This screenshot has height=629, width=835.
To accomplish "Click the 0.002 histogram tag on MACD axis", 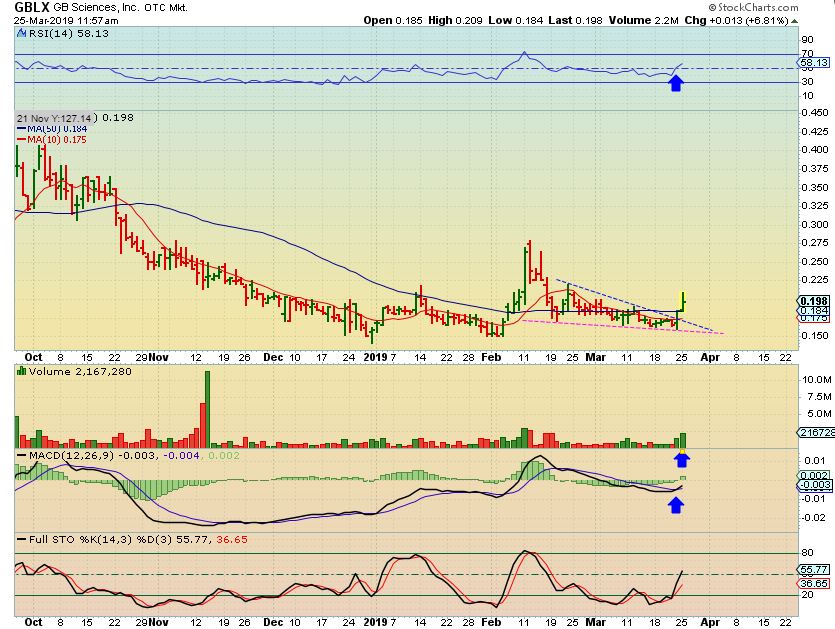I will [x=814, y=476].
